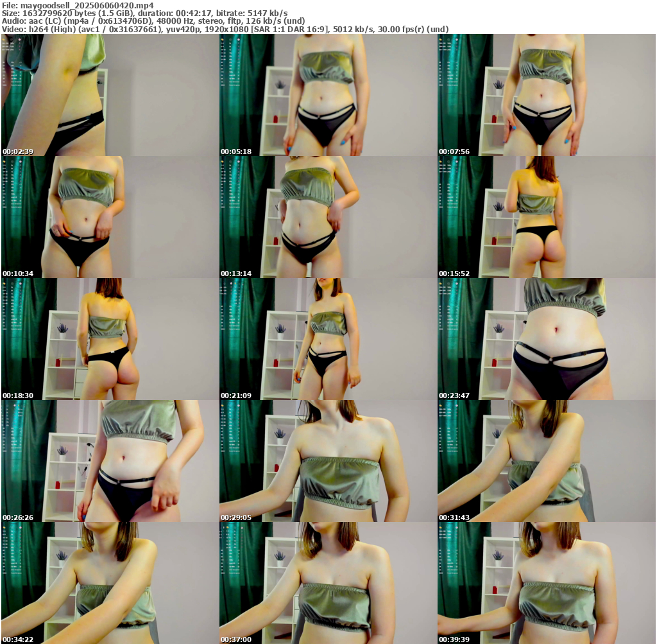Click the Video codec info line
The image size is (657, 644).
tap(225, 29)
